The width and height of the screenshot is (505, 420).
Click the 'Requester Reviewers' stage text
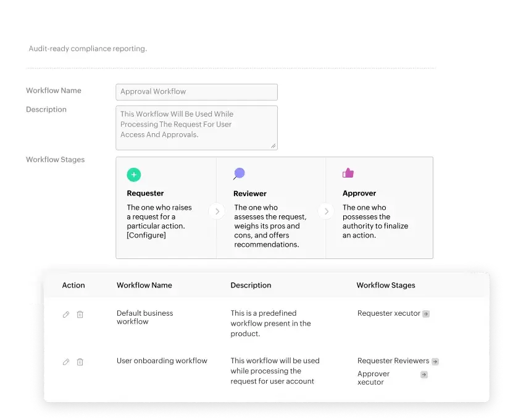393,361
